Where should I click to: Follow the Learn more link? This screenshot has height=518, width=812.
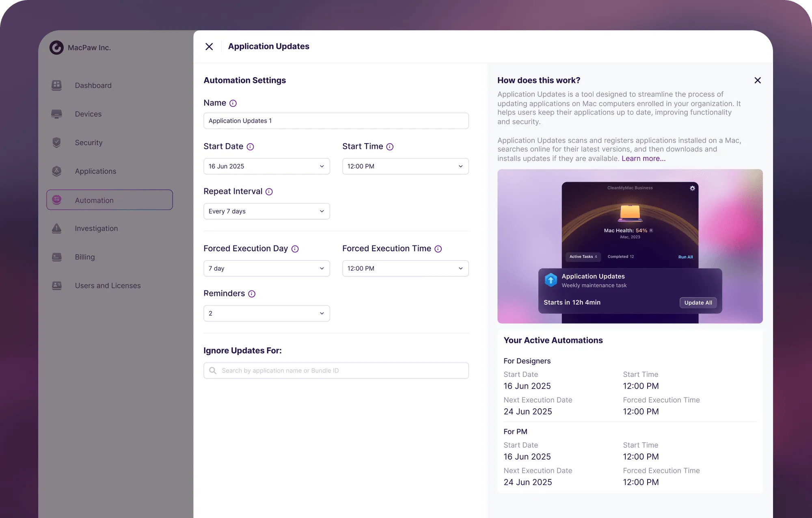tap(643, 158)
